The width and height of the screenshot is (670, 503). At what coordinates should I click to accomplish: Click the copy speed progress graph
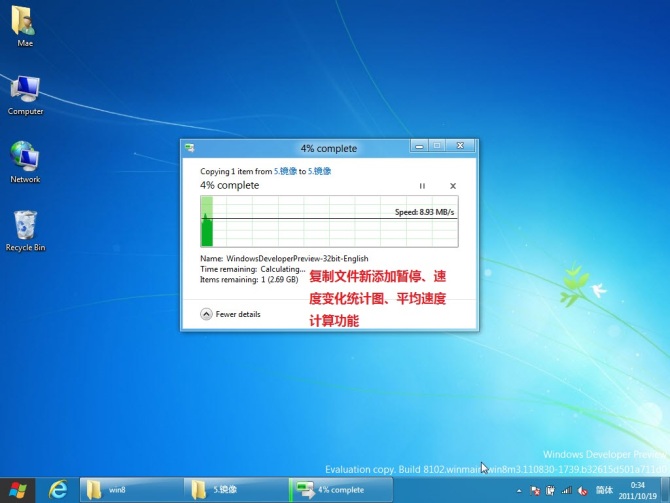pos(329,221)
